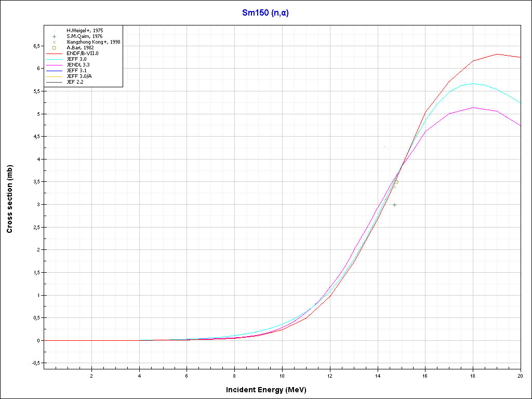Viewport: 532px width, 399px height.
Task: Pick the blue JEFF 3.1 legend line
Action: tap(54, 71)
